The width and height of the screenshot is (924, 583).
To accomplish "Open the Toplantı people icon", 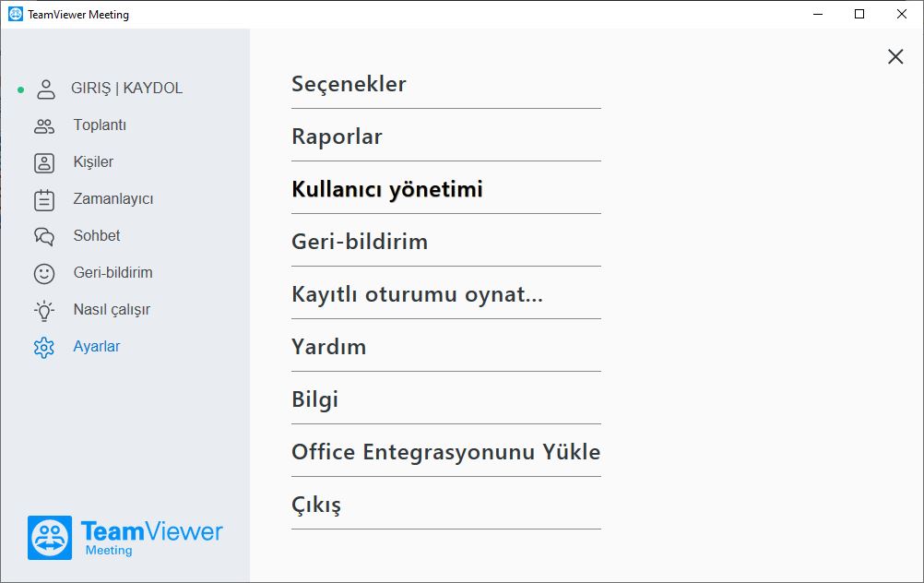I will coord(44,125).
